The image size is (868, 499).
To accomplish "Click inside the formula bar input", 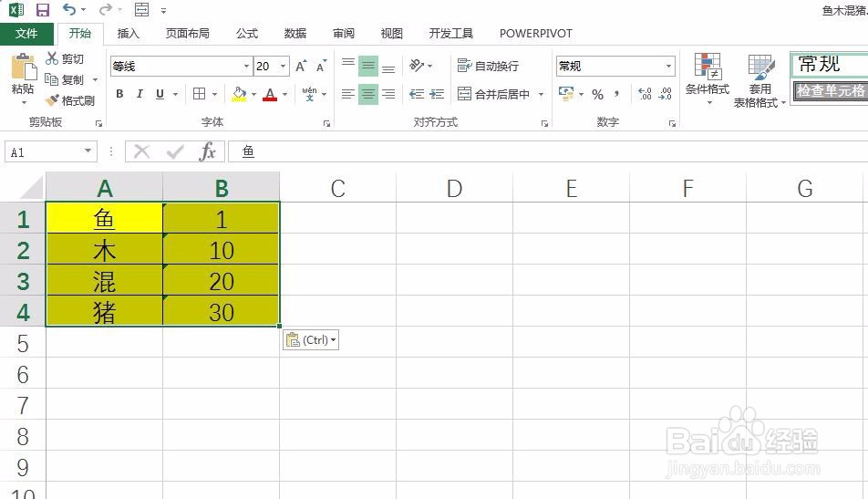I will (548, 151).
